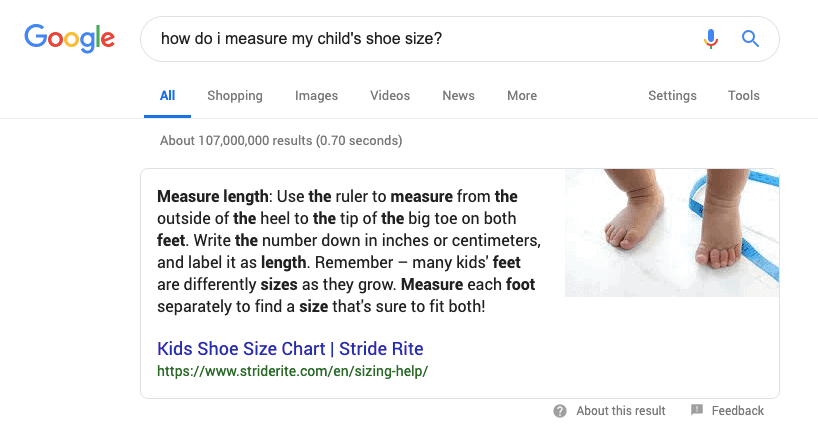Click the Google logo
The image size is (818, 438).
pos(69,38)
